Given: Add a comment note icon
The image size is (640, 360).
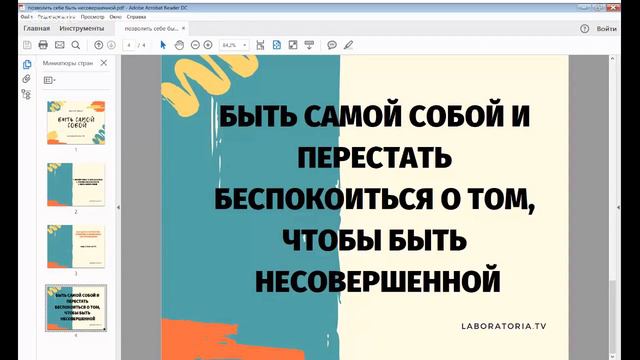Looking at the screenshot, I should pos(332,45).
